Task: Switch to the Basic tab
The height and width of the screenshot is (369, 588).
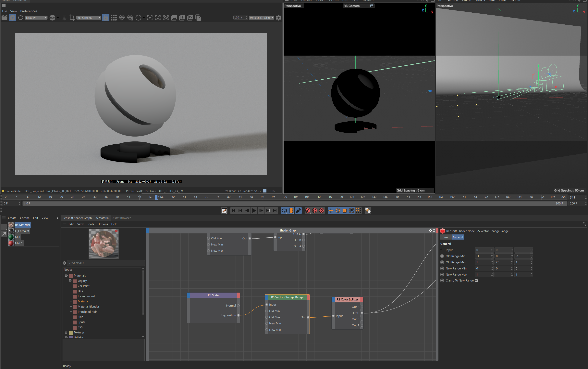Action: tap(446, 237)
